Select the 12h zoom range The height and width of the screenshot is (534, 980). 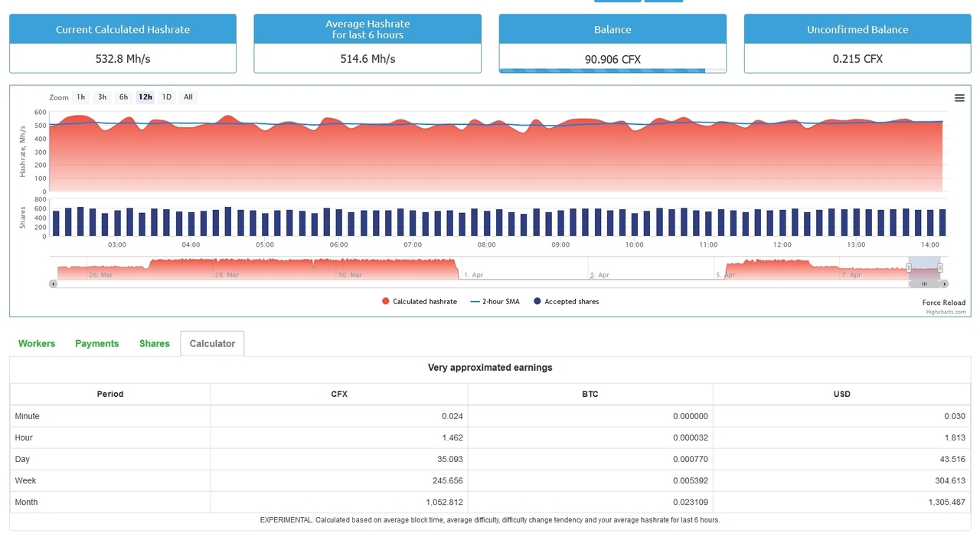click(x=145, y=97)
